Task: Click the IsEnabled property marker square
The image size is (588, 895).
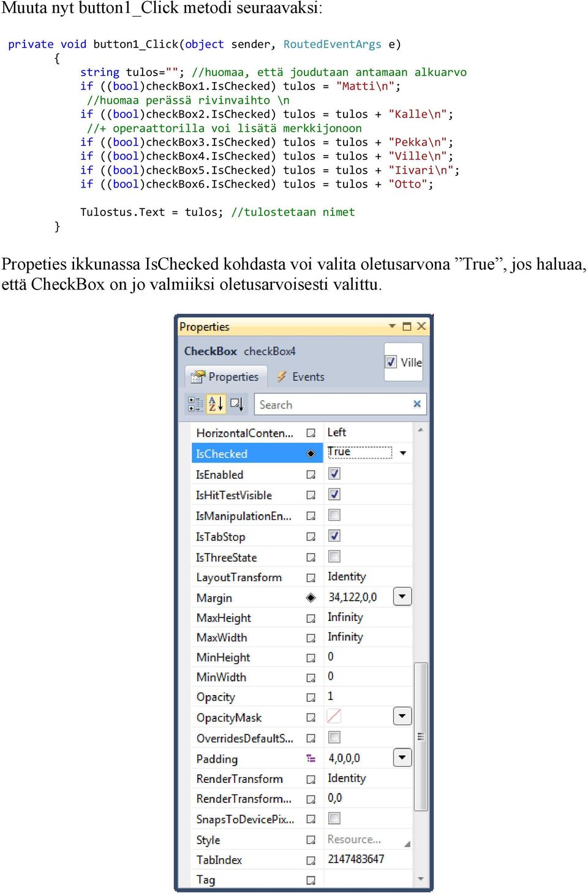Action: [x=311, y=475]
